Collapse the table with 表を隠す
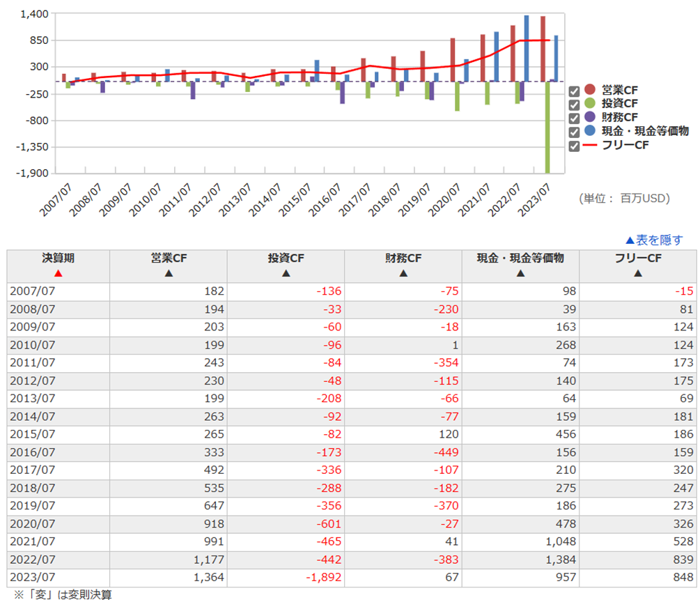This screenshot has height=600, width=700. pyautogui.click(x=653, y=240)
